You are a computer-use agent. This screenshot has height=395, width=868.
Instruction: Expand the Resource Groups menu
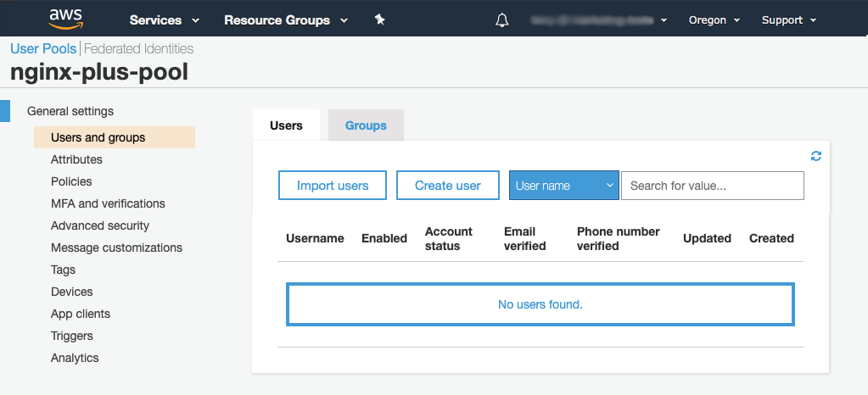[286, 20]
